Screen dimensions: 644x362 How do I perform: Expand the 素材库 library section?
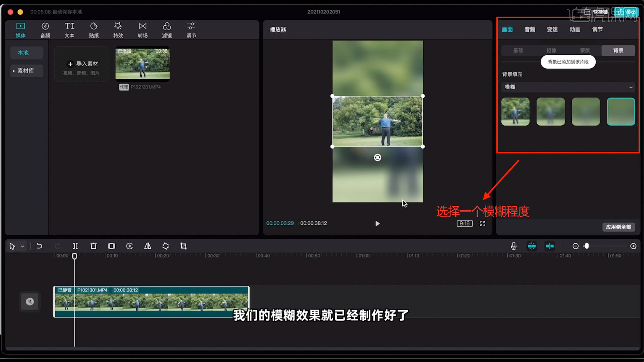pyautogui.click(x=26, y=71)
